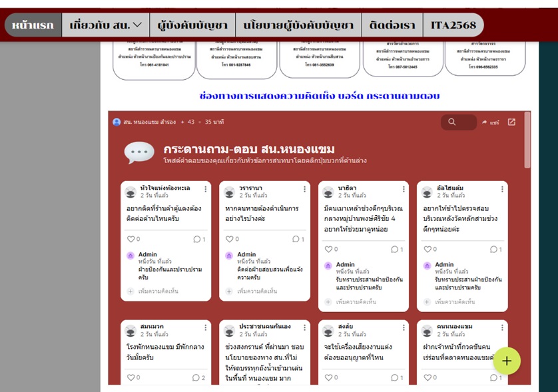Click the Padlet board vertical scrollbar
Viewport: 558px width, 392px height.
point(527,133)
